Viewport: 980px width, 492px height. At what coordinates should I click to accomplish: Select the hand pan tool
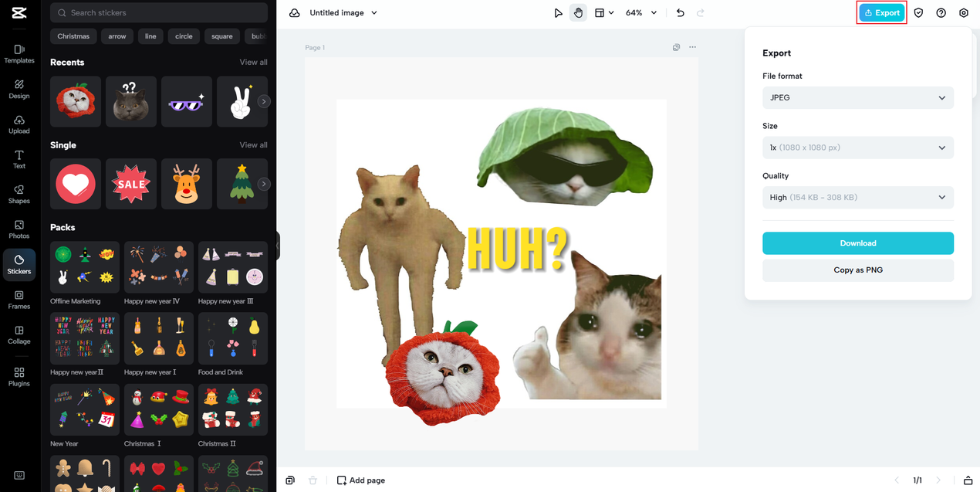coord(578,13)
